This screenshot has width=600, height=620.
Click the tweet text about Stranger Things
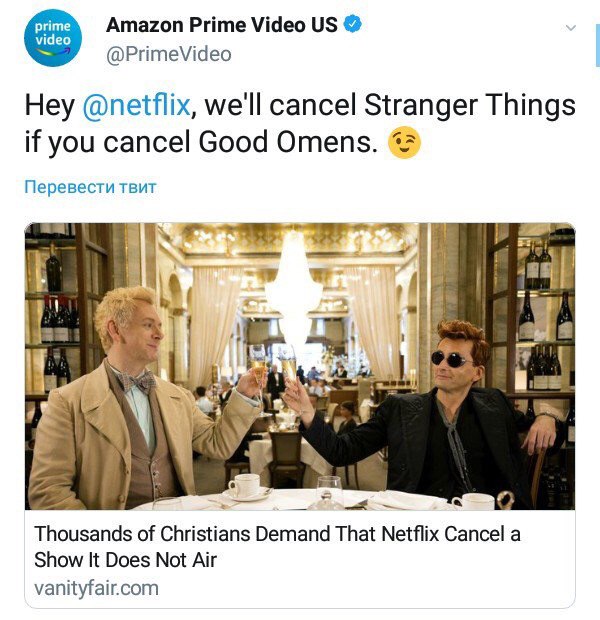click(x=300, y=123)
